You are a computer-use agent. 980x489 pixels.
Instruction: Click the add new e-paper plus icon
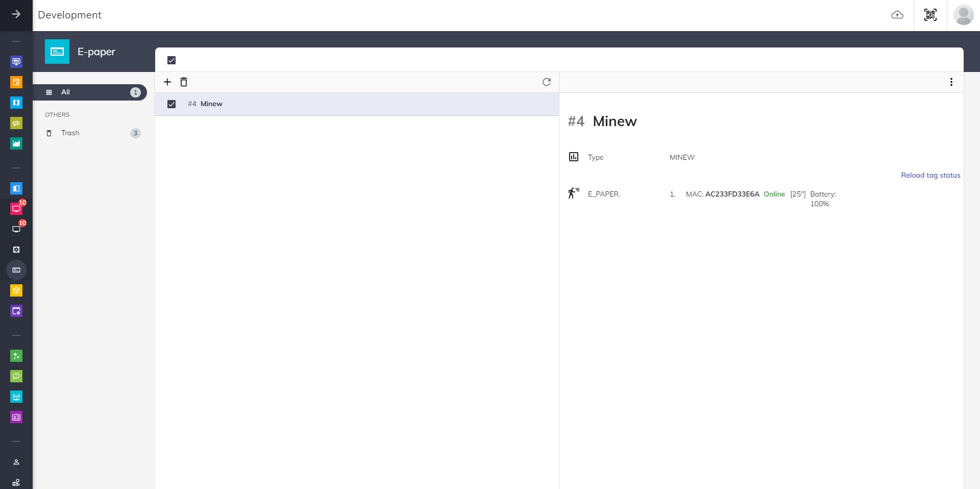pyautogui.click(x=167, y=82)
